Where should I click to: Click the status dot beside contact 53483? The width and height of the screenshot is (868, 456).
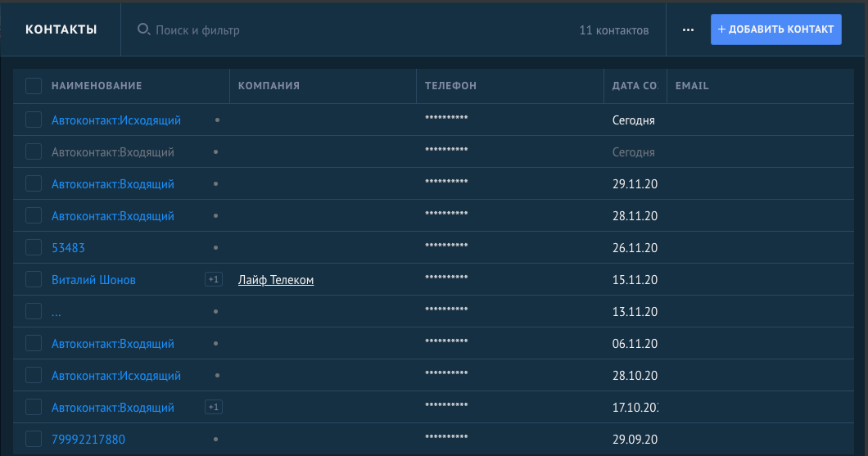coord(217,248)
